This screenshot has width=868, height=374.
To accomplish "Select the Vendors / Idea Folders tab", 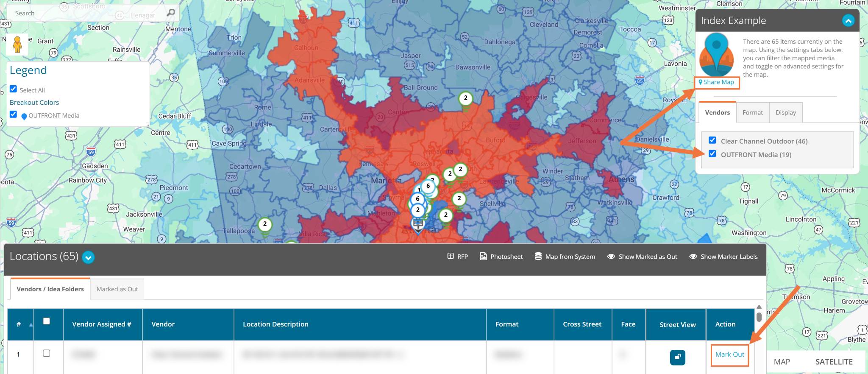I will [x=50, y=289].
